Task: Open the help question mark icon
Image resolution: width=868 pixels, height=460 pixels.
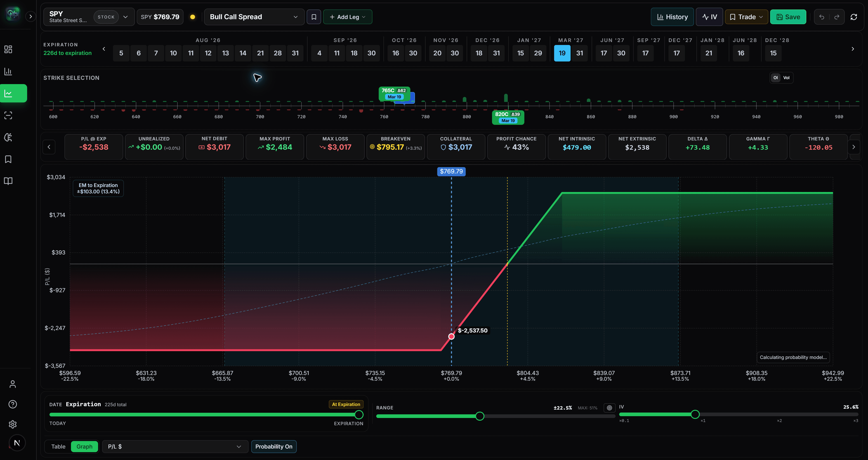Action: click(x=12, y=404)
